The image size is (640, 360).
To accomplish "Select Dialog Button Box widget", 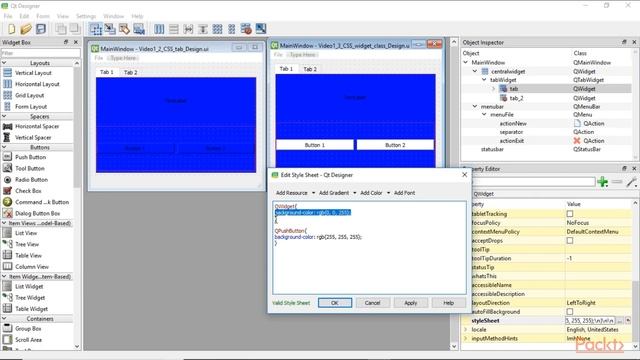I will coord(38,213).
